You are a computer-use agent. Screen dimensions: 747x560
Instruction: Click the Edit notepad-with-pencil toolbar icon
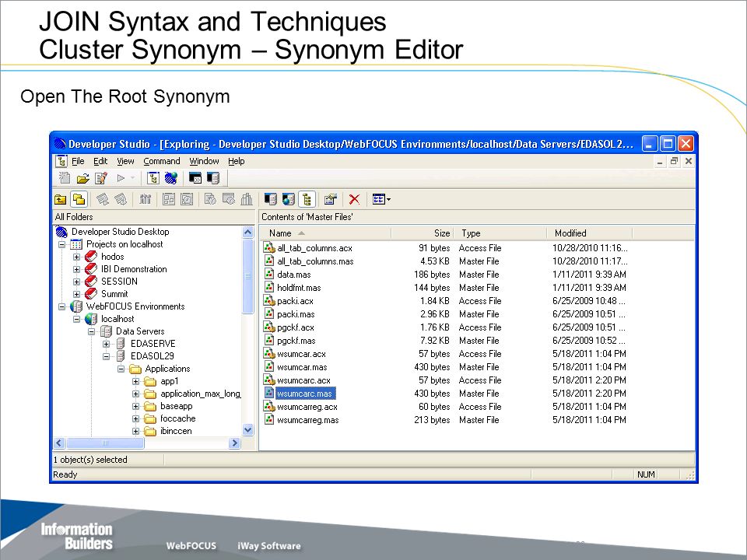pyautogui.click(x=101, y=179)
